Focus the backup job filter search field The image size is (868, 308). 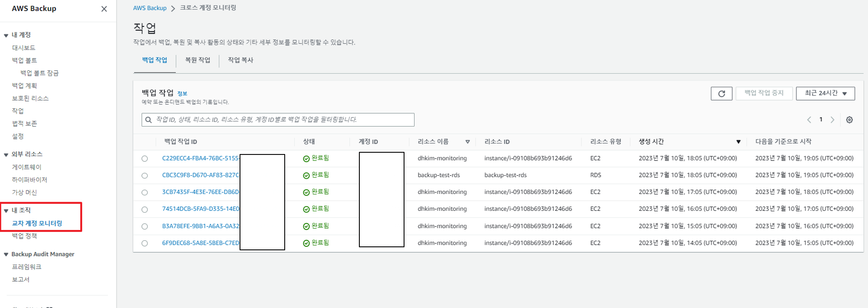278,120
